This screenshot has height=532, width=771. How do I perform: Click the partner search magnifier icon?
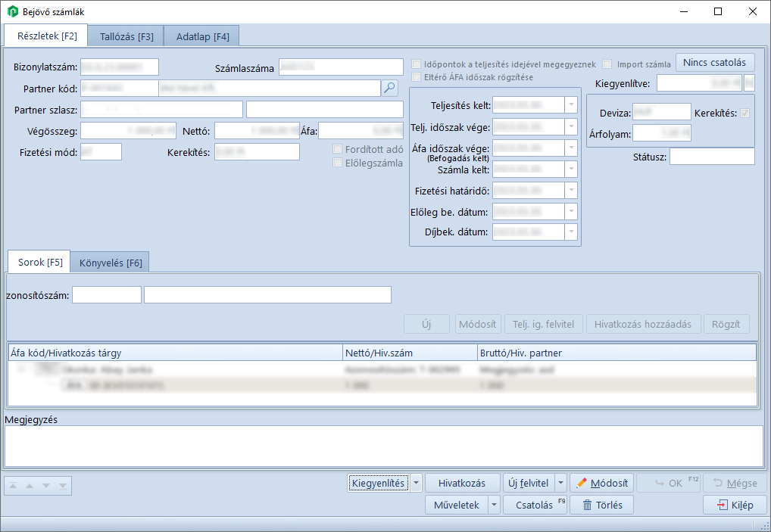389,88
